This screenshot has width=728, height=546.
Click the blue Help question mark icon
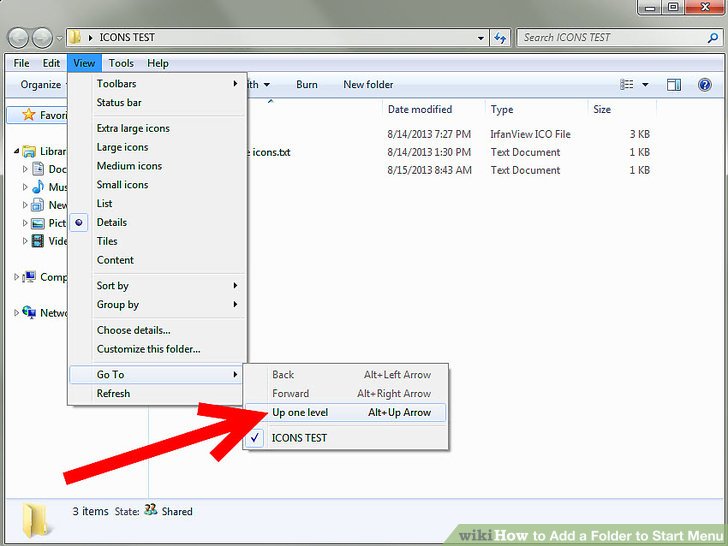pos(704,84)
